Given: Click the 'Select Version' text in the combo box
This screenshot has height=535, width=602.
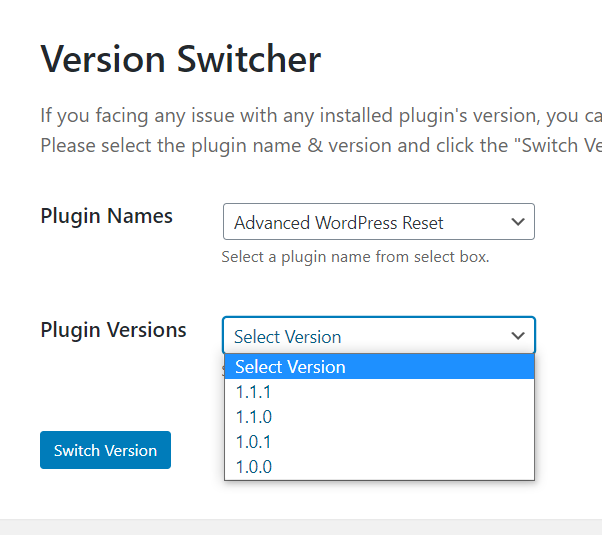Looking at the screenshot, I should tap(288, 337).
